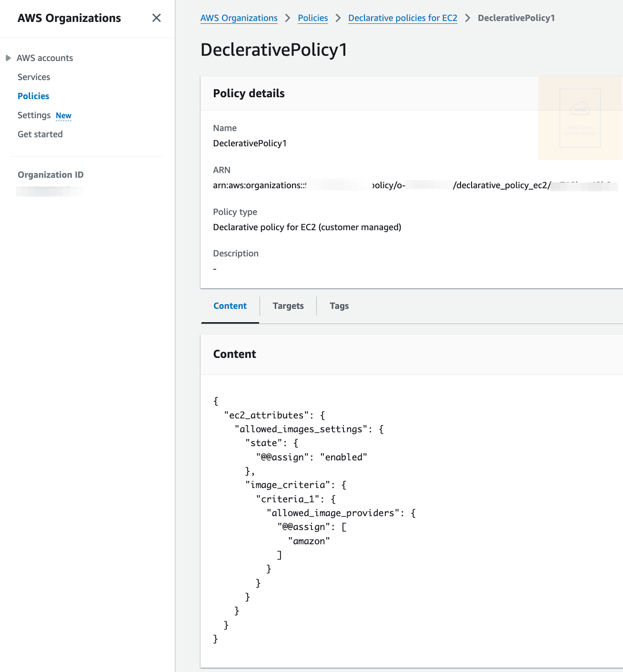Expand the AWS accounts tree arrow

pyautogui.click(x=8, y=58)
